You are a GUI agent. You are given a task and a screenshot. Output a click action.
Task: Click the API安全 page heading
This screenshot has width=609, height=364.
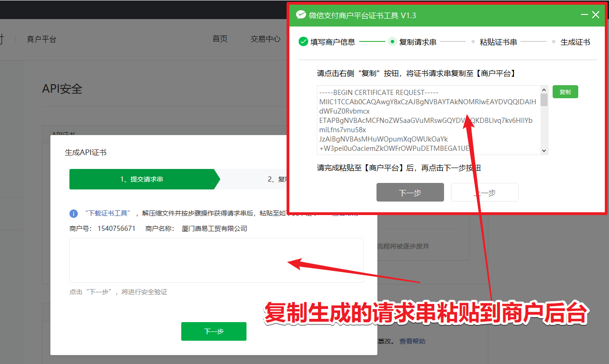click(62, 89)
